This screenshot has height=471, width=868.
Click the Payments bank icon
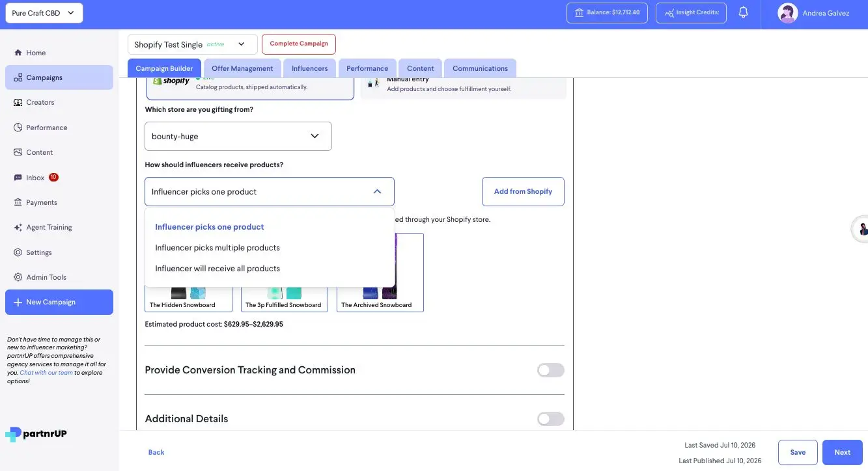pyautogui.click(x=18, y=202)
